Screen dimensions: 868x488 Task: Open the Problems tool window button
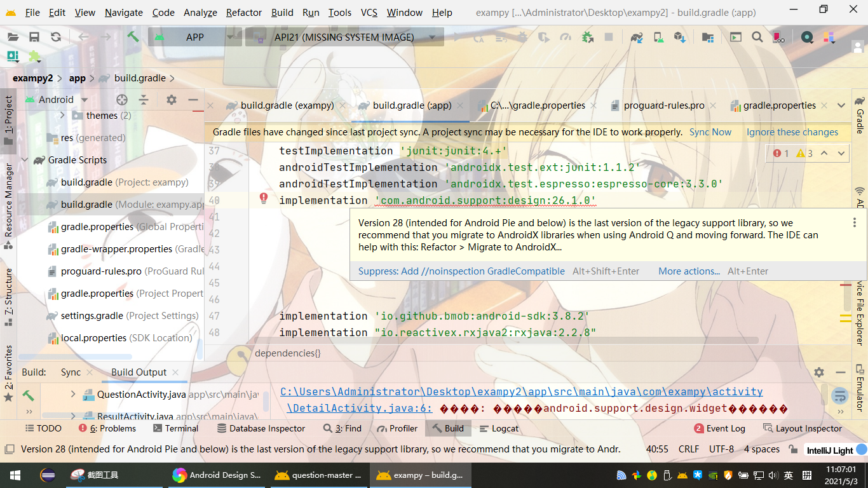[x=107, y=428]
